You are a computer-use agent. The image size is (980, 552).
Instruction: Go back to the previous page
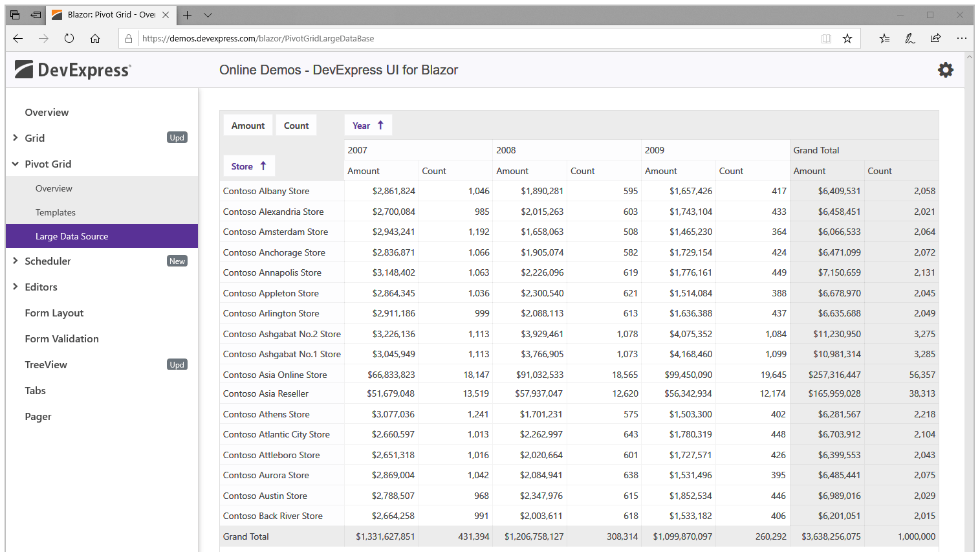tap(18, 38)
